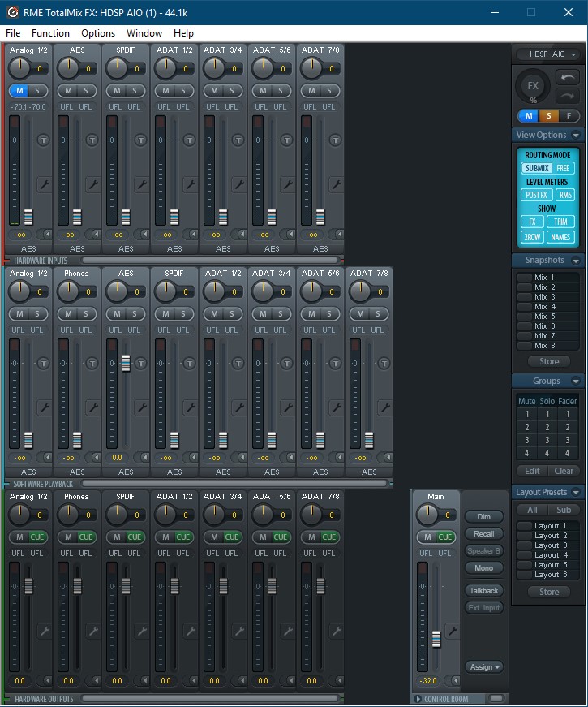Click trim T button on Analog 1/2 software playback

(x=44, y=364)
